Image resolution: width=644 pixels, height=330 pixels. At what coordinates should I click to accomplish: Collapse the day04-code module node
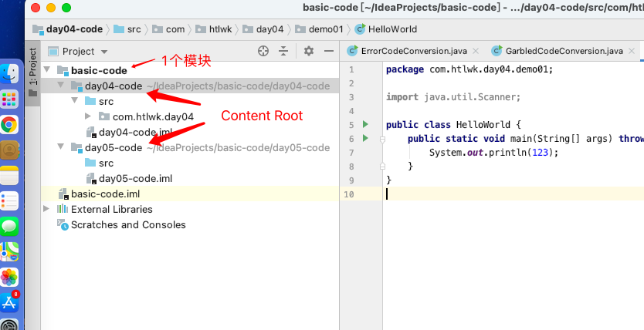pyautogui.click(x=61, y=86)
